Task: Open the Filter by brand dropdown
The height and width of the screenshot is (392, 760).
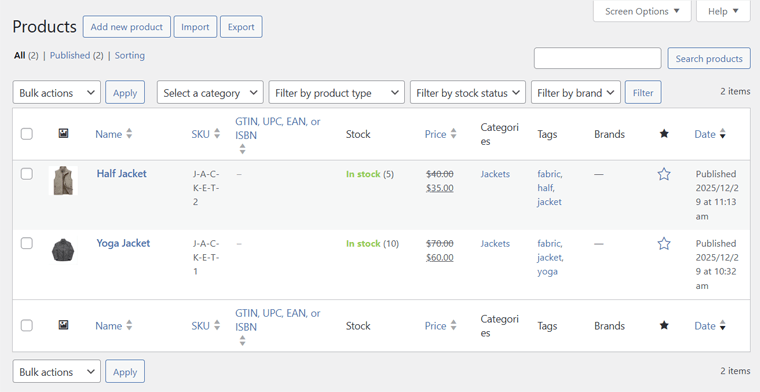Action: click(x=576, y=93)
